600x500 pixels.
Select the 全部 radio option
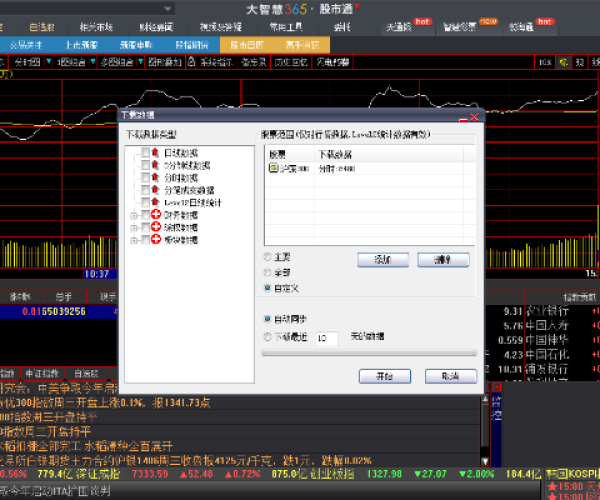266,272
